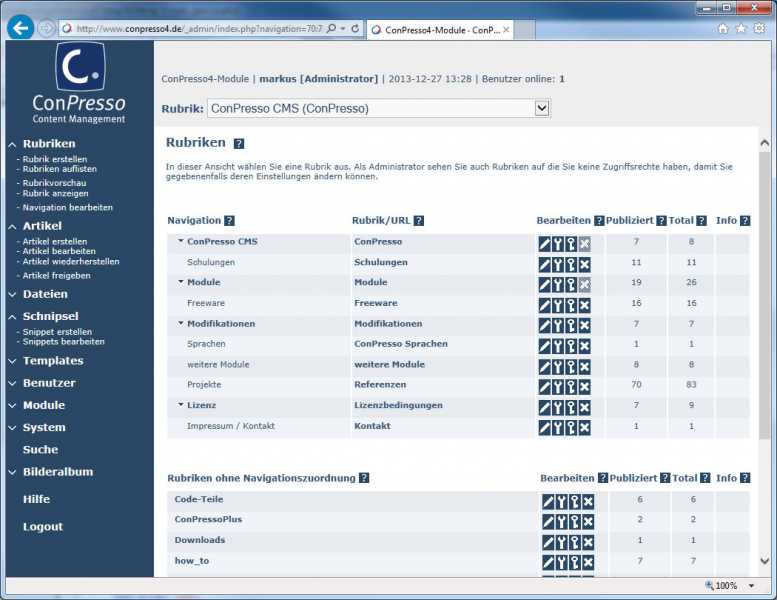Open help icon next to Rubriken heading
Image resolution: width=777 pixels, height=600 pixels.
pos(239,144)
